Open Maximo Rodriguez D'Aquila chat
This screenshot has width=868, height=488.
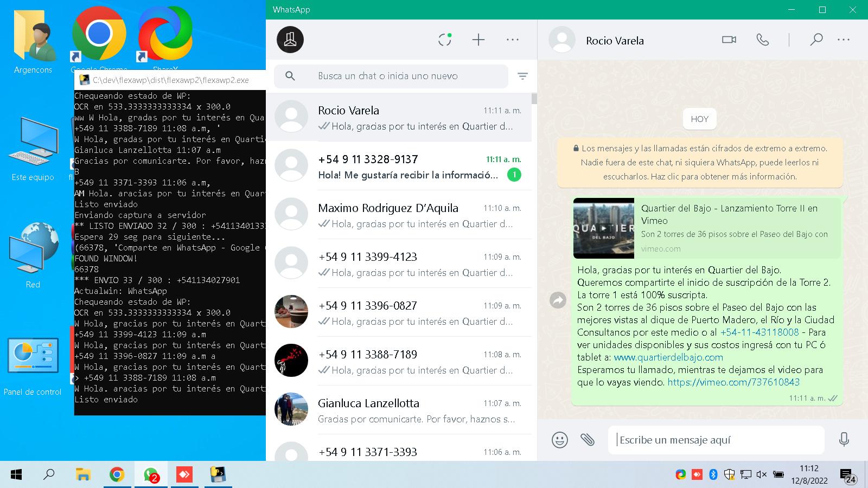pos(399,215)
